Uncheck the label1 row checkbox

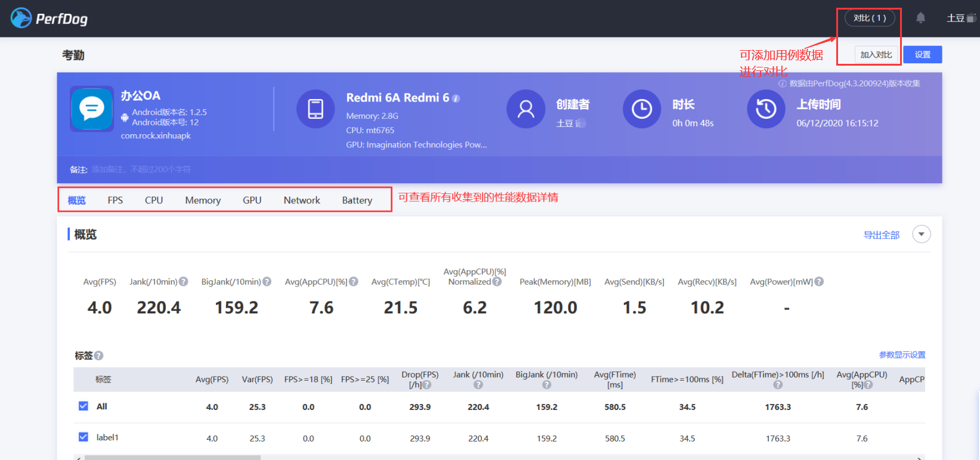84,437
